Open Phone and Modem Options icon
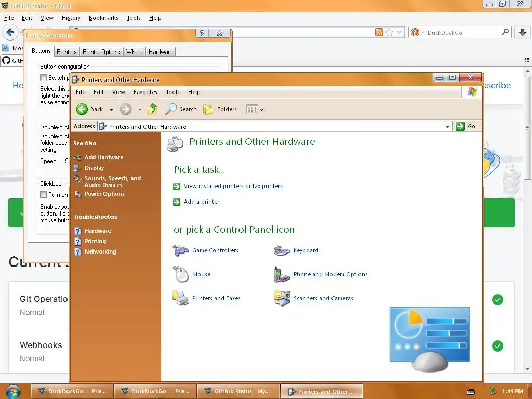Viewport: 532px width, 399px height. click(282, 274)
